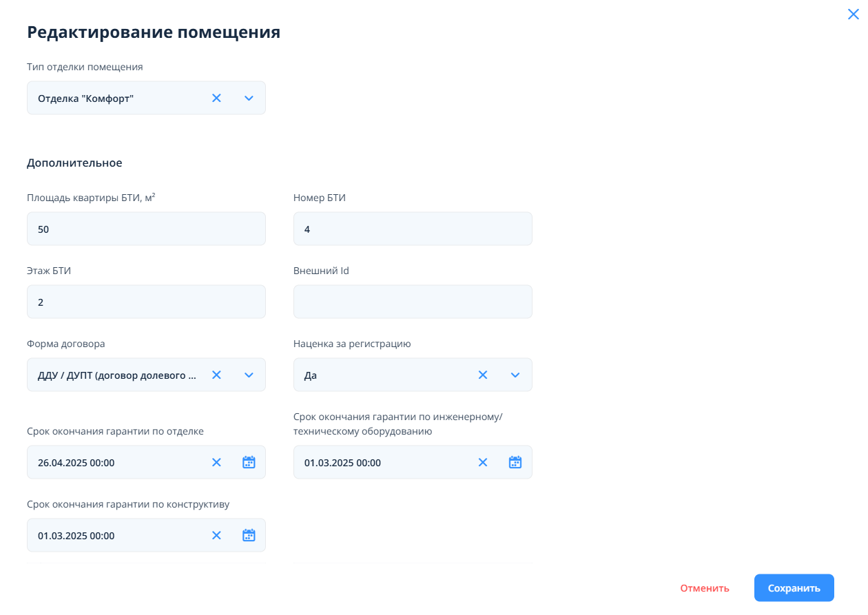Clear the "Отделка Комфорт" finish type selection
868x615 pixels.
click(216, 98)
